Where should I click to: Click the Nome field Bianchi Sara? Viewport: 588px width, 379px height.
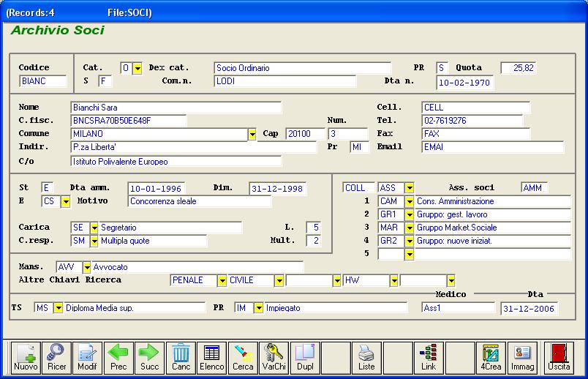(176, 108)
